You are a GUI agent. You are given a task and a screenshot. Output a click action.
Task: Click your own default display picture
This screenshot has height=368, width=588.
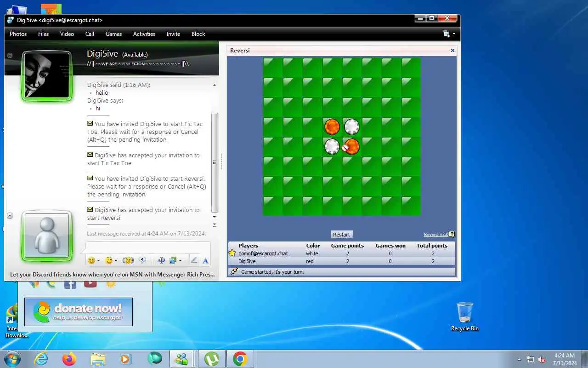[x=46, y=235]
